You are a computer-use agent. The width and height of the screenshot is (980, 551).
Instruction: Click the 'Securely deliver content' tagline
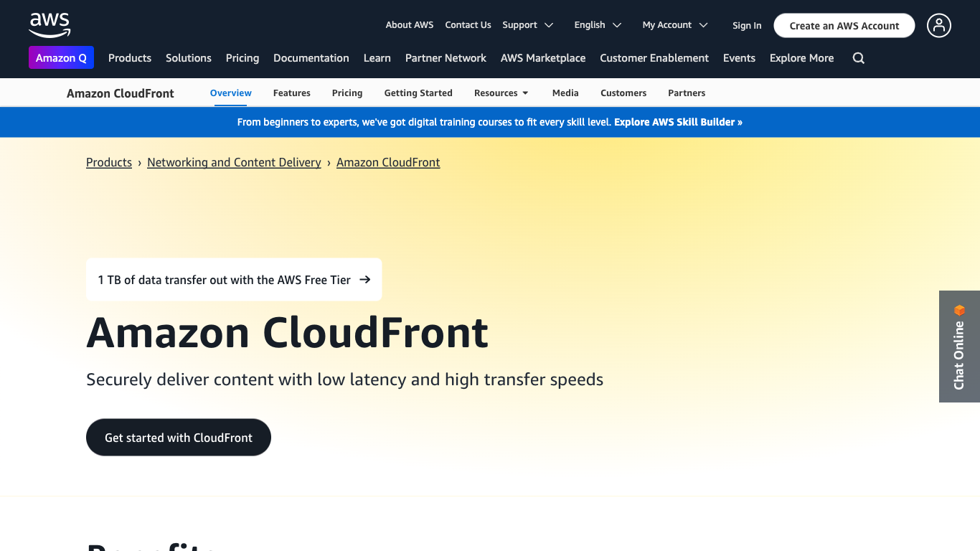344,380
